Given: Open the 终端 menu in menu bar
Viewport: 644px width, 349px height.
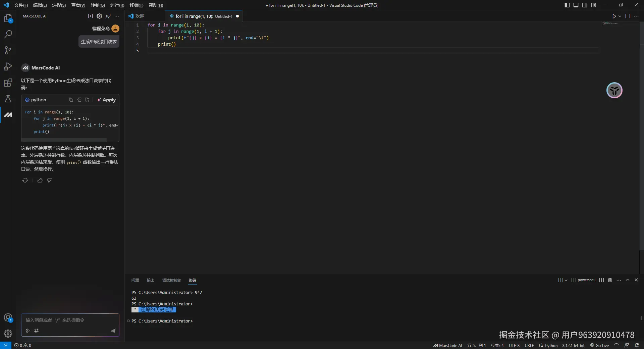Looking at the screenshot, I should pos(136,5).
